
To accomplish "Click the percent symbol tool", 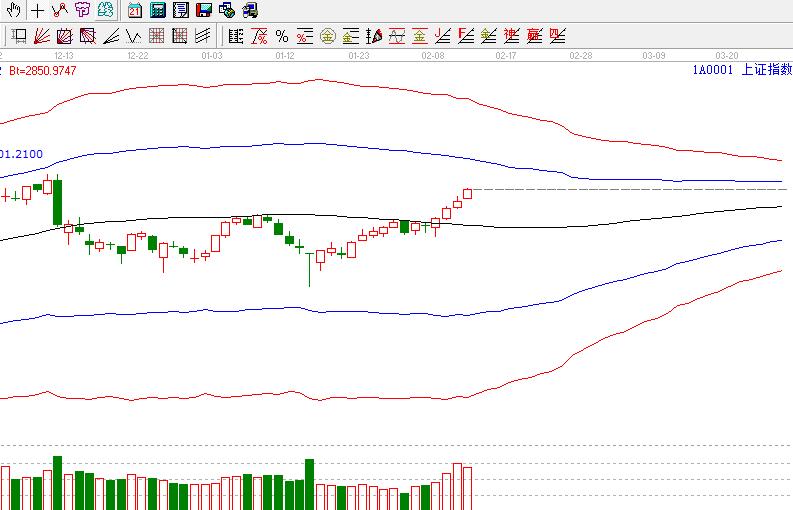I will pos(281,37).
